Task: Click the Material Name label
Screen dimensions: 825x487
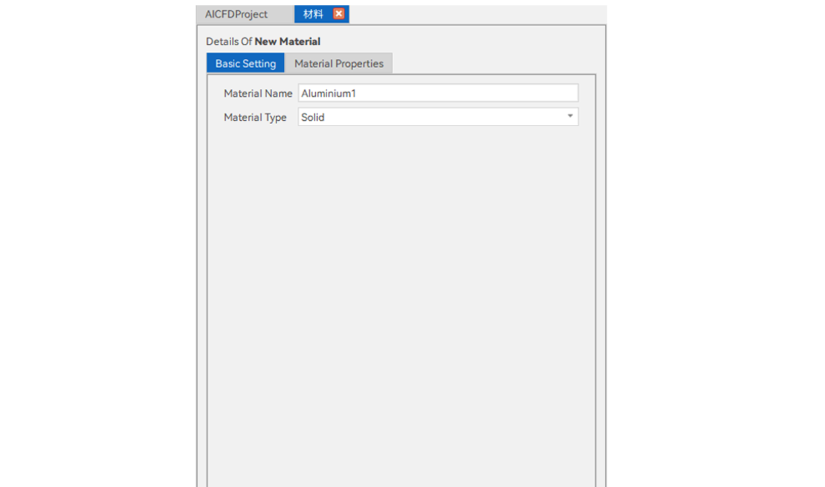Action: [x=258, y=93]
